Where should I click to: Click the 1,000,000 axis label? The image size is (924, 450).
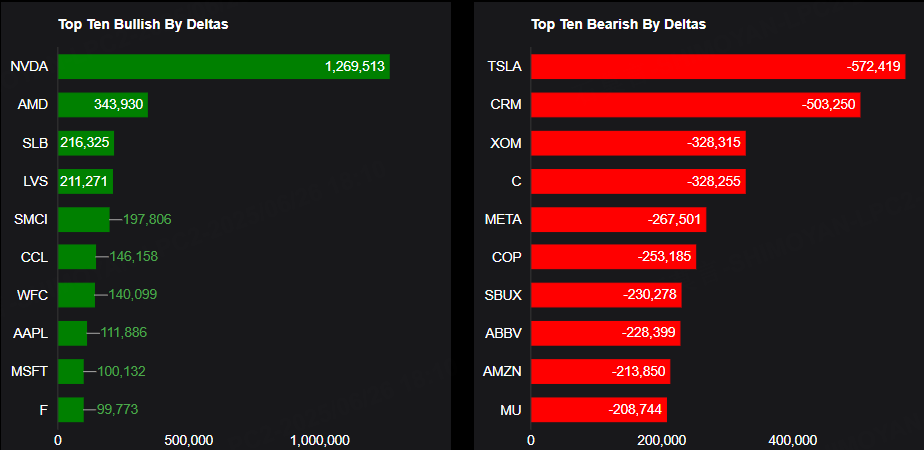321,441
